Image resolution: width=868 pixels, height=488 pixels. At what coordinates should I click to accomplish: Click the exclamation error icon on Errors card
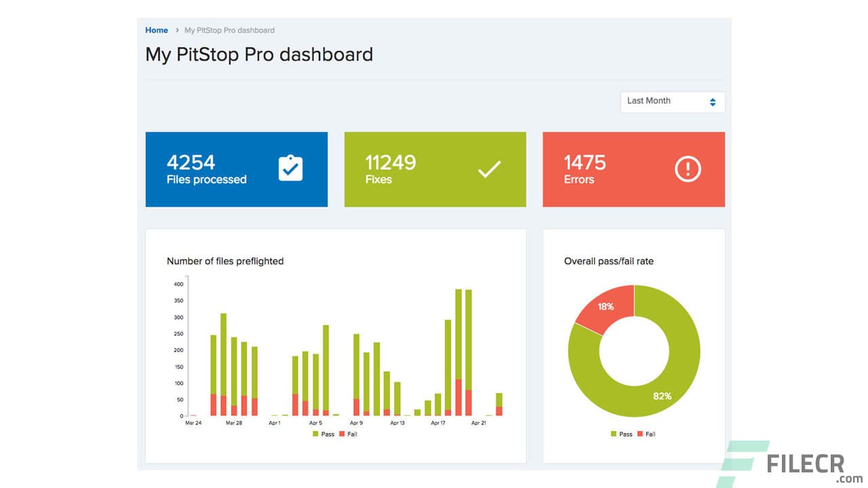[688, 169]
